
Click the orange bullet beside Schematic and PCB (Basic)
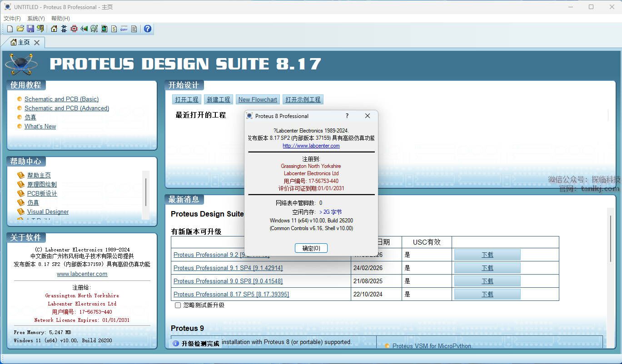(20, 99)
